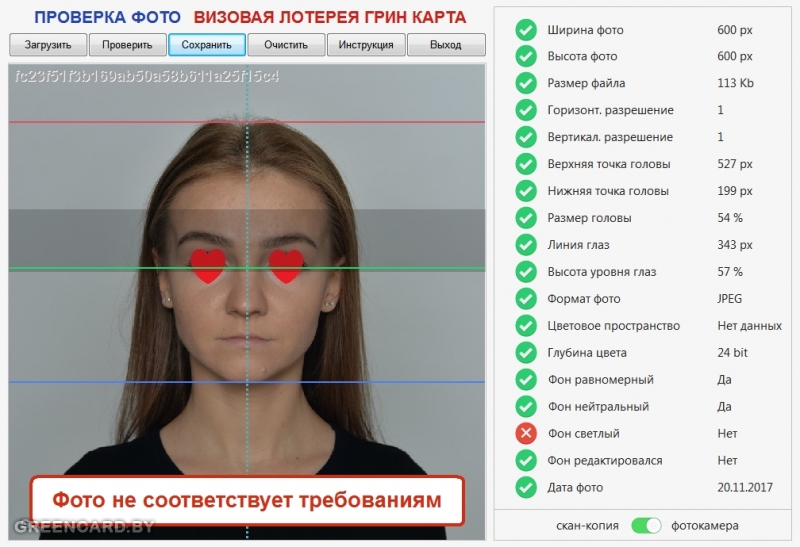Click the ВИЗОВАЯ ЛОТЕРЕЯ ГРИН КАРТА heading
Viewport: 800px width, 547px height.
[x=330, y=17]
